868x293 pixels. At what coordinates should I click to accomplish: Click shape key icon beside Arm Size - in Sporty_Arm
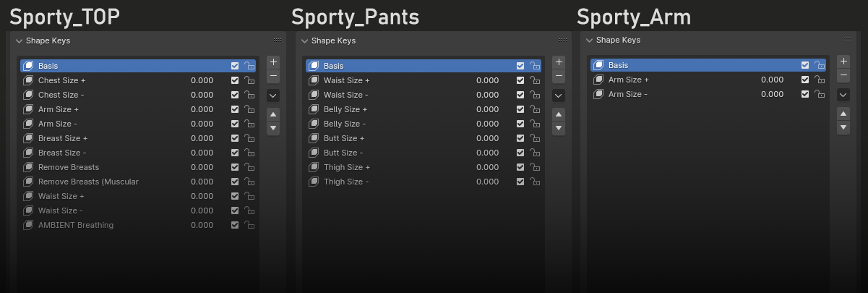598,94
